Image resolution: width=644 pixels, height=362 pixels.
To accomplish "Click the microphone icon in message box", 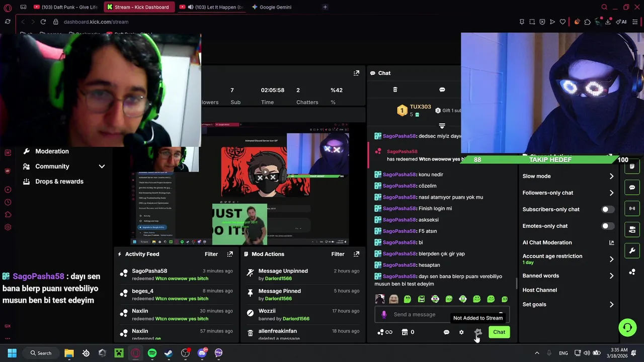I will click(384, 314).
